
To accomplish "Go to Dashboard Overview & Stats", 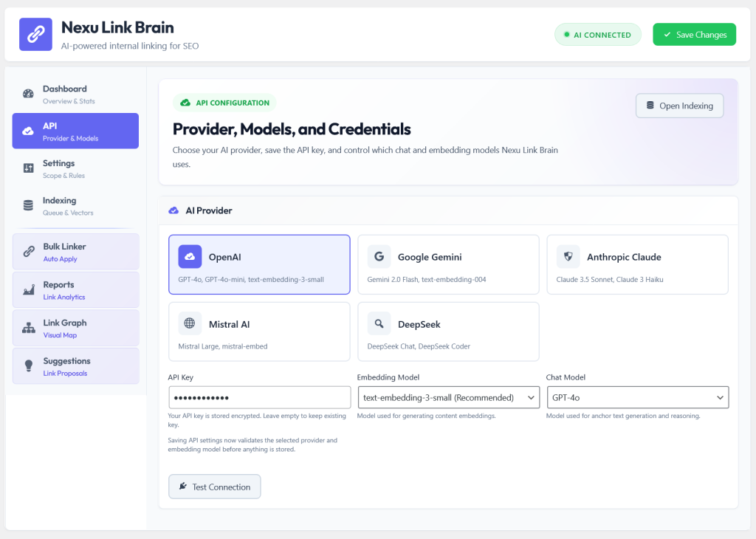I will pyautogui.click(x=76, y=94).
